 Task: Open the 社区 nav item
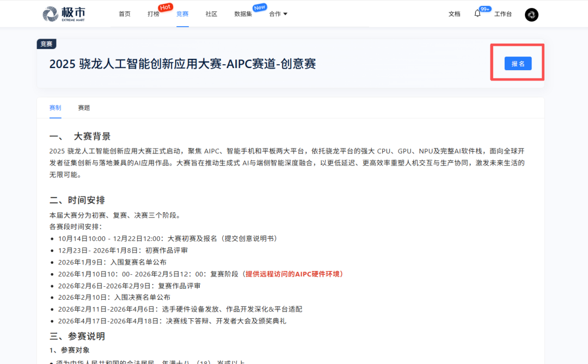(211, 14)
